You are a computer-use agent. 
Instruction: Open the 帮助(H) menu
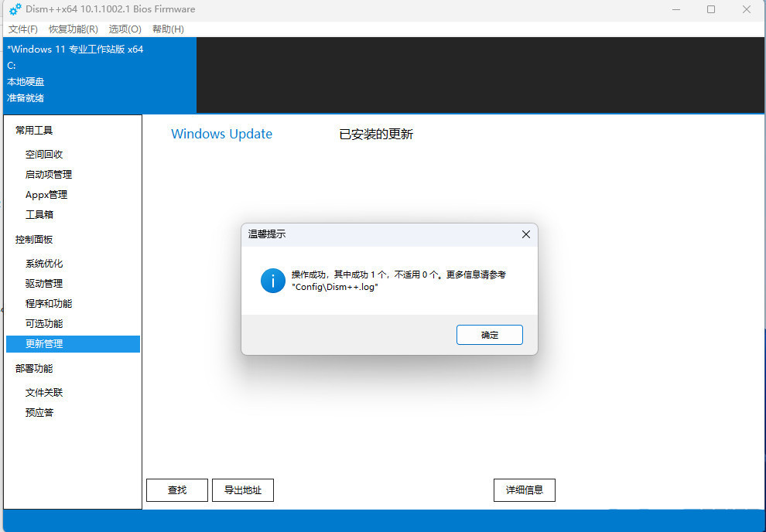click(168, 29)
